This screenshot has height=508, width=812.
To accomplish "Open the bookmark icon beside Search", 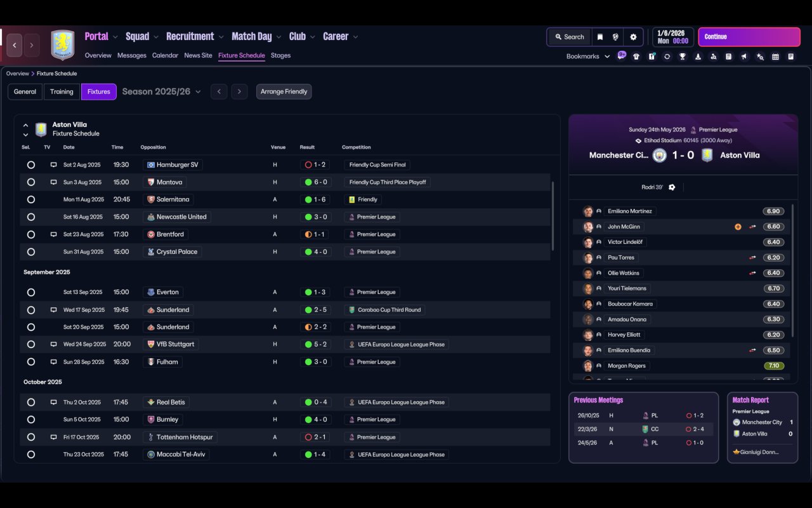I will pyautogui.click(x=599, y=37).
